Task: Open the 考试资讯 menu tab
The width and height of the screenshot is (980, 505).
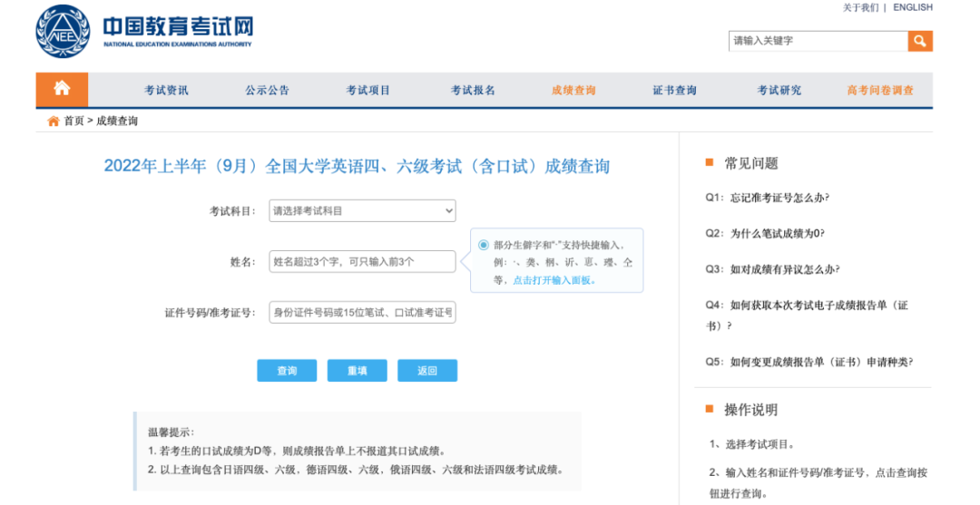Action: coord(167,91)
